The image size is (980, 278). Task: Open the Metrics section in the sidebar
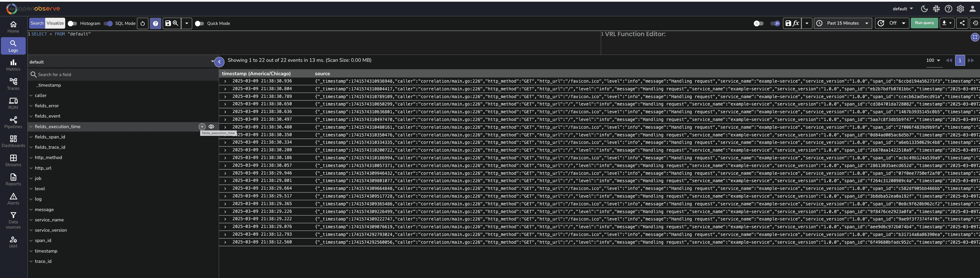tap(13, 65)
